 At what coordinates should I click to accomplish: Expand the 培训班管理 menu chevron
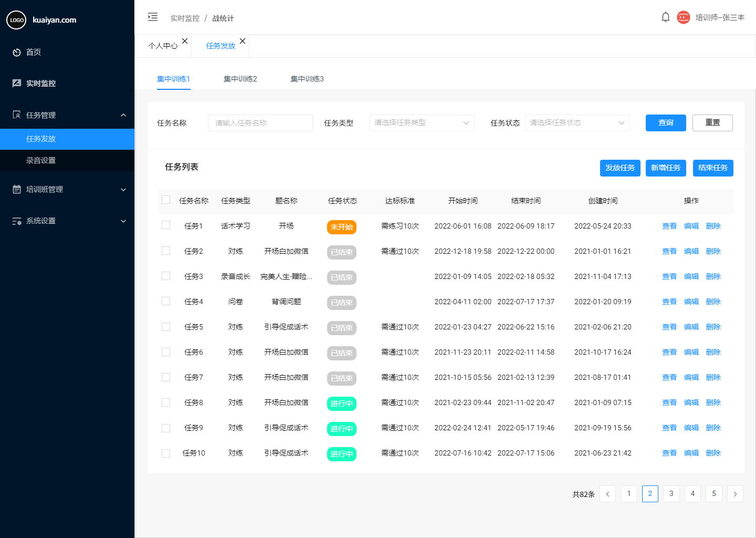(x=123, y=190)
